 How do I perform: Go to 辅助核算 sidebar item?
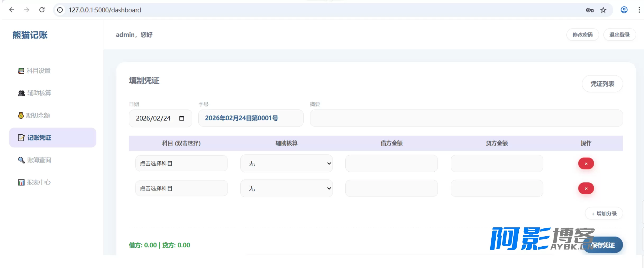(34, 93)
